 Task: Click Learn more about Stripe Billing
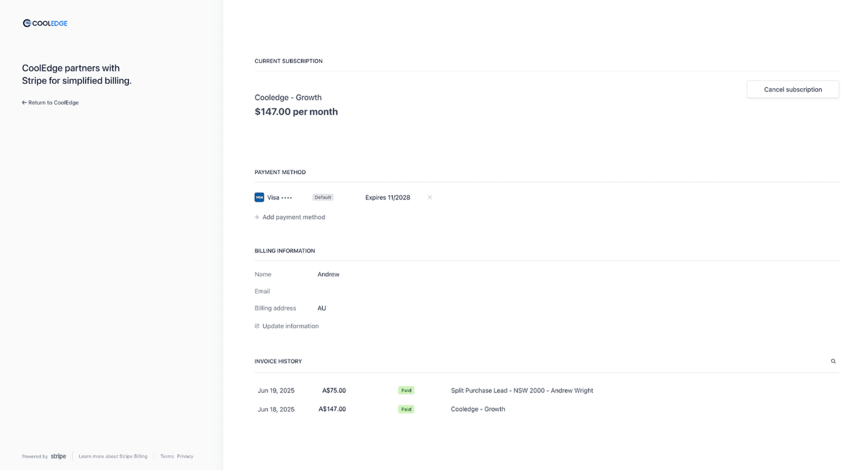(113, 456)
